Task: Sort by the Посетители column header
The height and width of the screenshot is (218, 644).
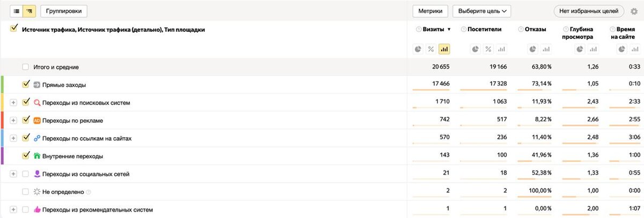Action: tap(484, 29)
